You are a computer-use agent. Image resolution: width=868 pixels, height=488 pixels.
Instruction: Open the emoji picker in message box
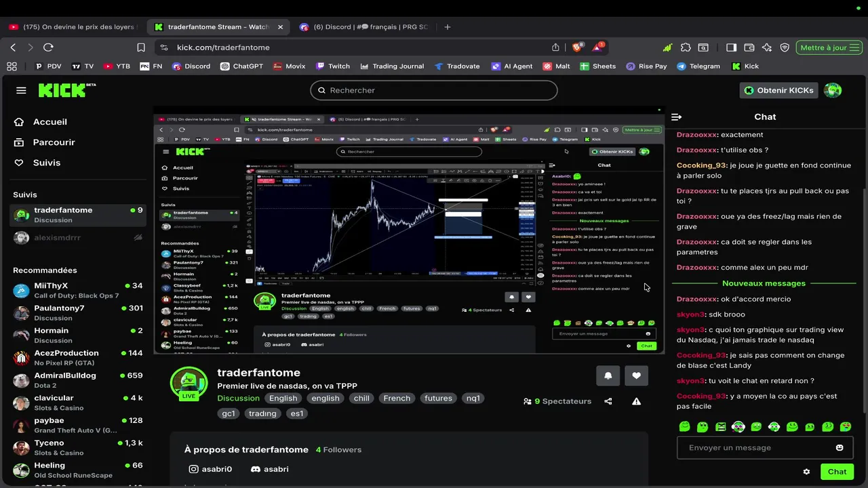click(x=840, y=447)
